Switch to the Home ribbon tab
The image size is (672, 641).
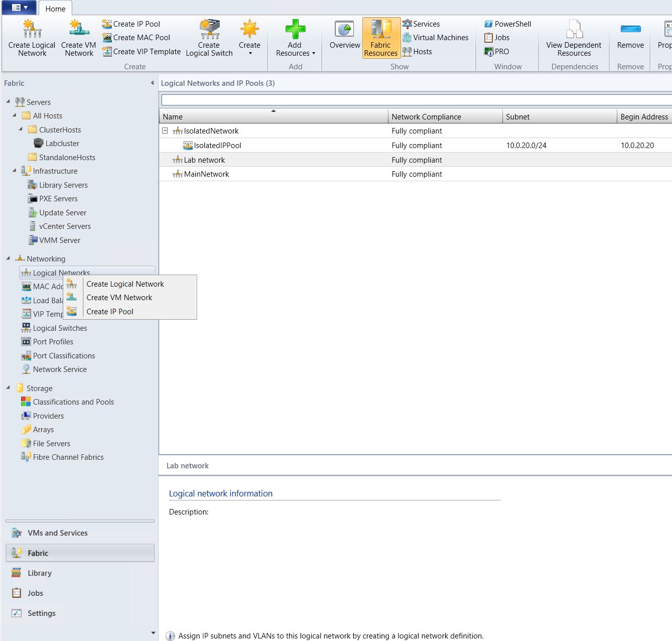point(55,9)
